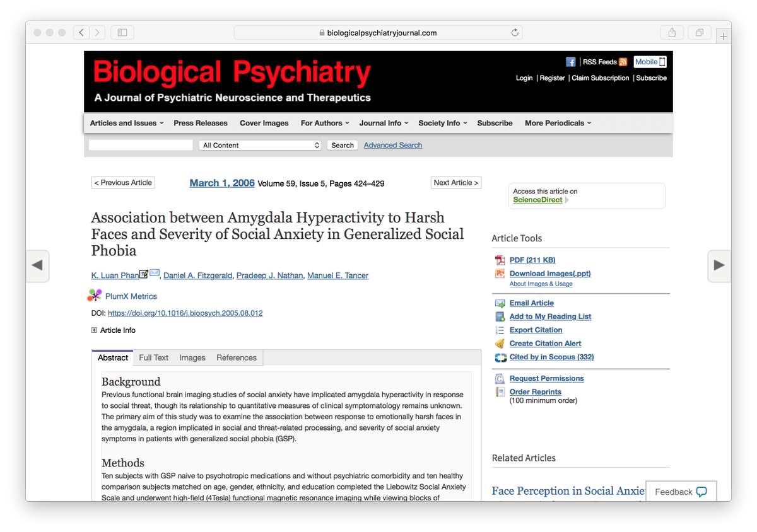
Task: Toggle the Safari sidebar button
Action: point(122,32)
